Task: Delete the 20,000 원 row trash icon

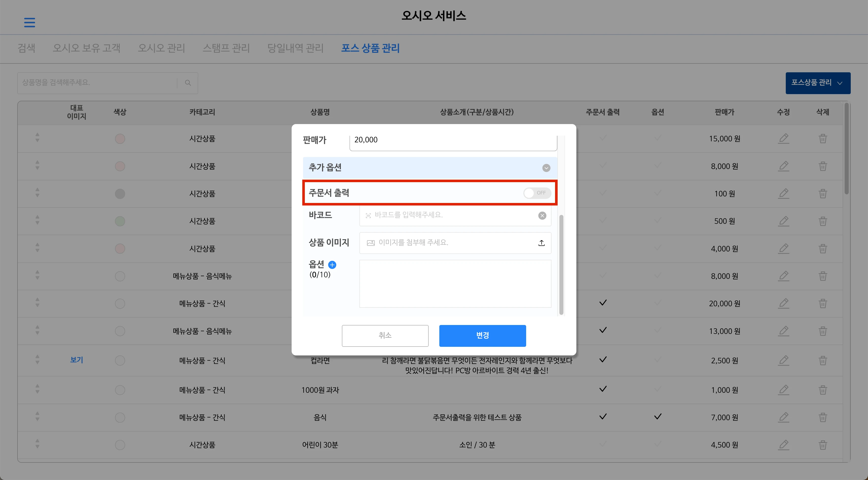Action: point(823,303)
